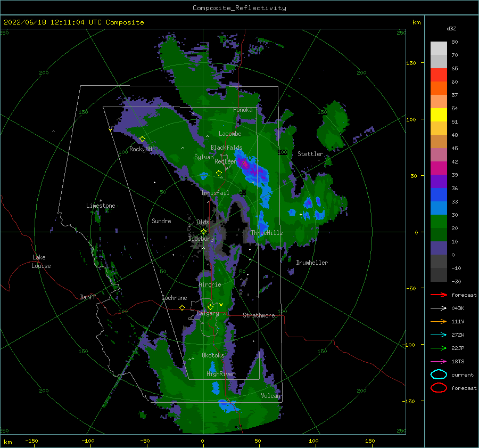Screen dimensions: 479x448
Task: Click the Limestone label
Action: click(101, 206)
